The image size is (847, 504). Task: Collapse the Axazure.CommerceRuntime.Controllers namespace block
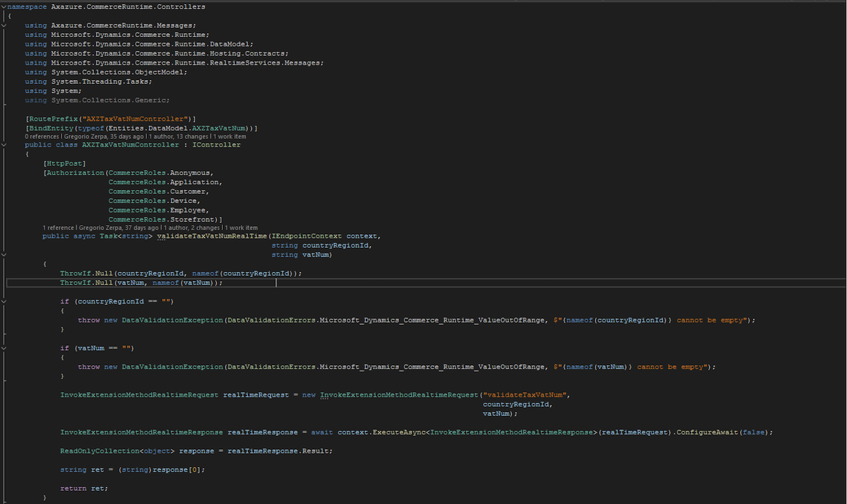(x=3, y=7)
